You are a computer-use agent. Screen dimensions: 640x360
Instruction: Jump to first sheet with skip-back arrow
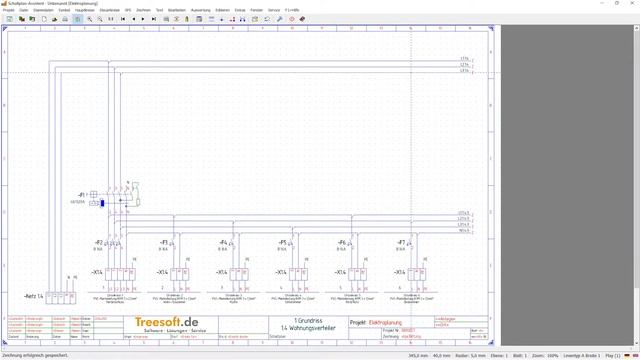pyautogui.click(x=122, y=19)
